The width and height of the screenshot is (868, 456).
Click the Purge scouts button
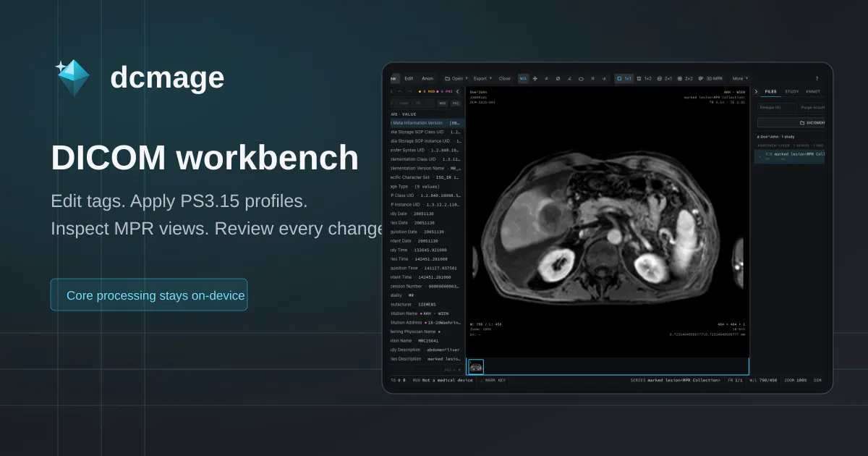(812, 107)
